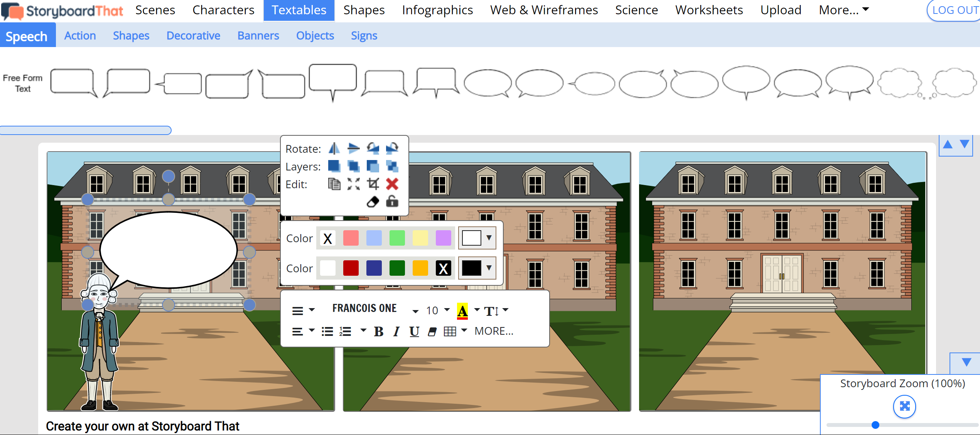Viewport: 980px width, 435px height.
Task: Toggle italic text formatting
Action: (396, 331)
